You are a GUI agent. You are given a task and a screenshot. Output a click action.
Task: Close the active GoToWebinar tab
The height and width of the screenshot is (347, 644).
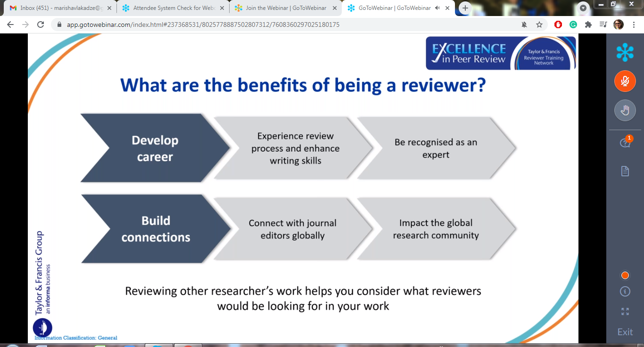point(448,8)
